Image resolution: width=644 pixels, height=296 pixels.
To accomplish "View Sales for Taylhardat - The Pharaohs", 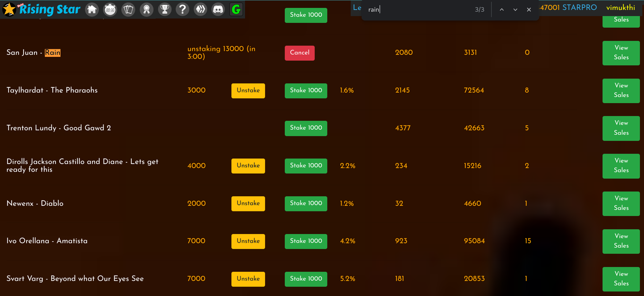I will pos(621,91).
